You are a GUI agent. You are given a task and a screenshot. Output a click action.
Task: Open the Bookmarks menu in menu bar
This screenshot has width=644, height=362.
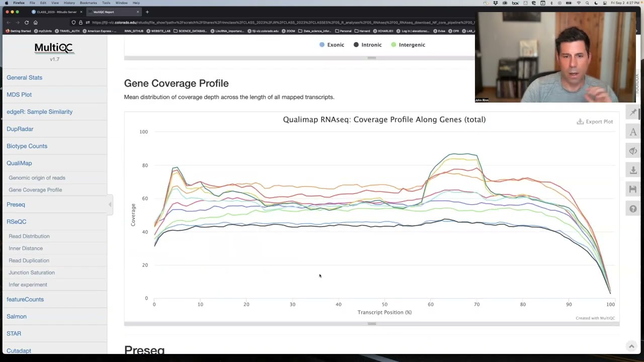[88, 3]
